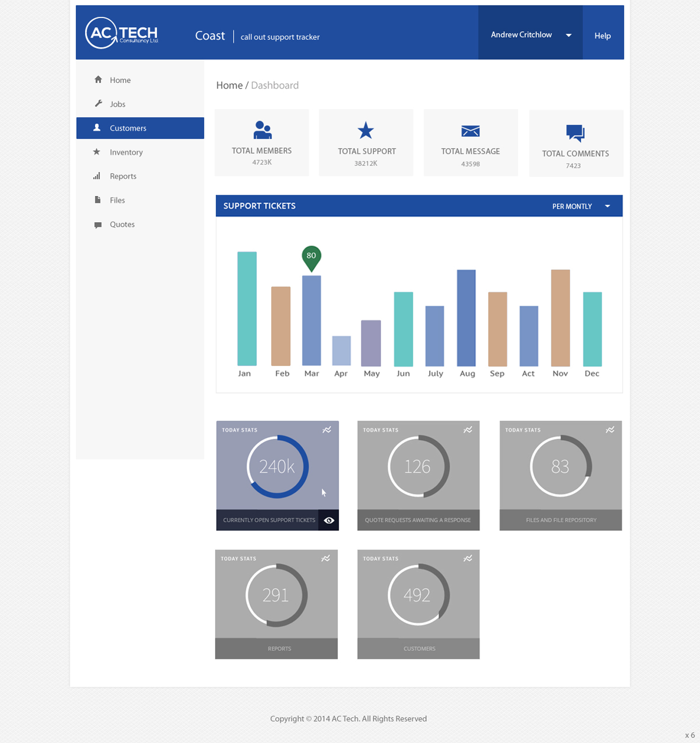Click the Total Message value 43598
The height and width of the screenshot is (743, 700).
[470, 164]
